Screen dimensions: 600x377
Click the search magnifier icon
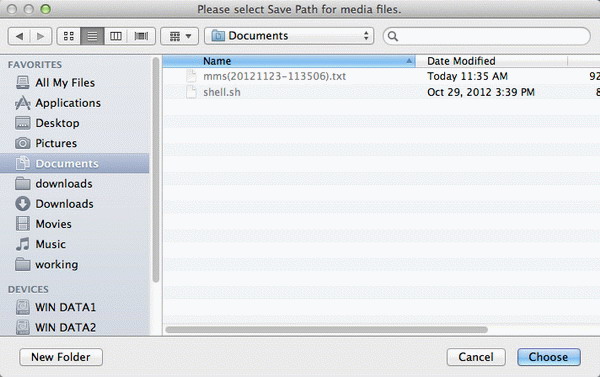tap(393, 36)
